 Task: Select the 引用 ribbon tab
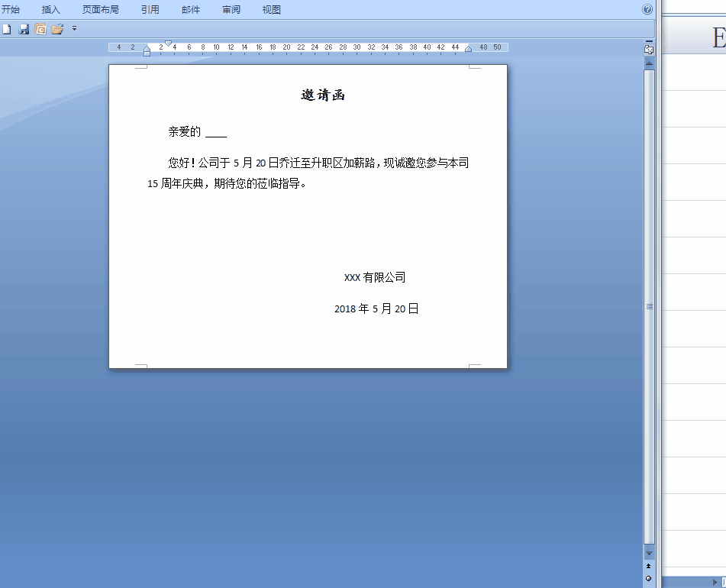150,9
